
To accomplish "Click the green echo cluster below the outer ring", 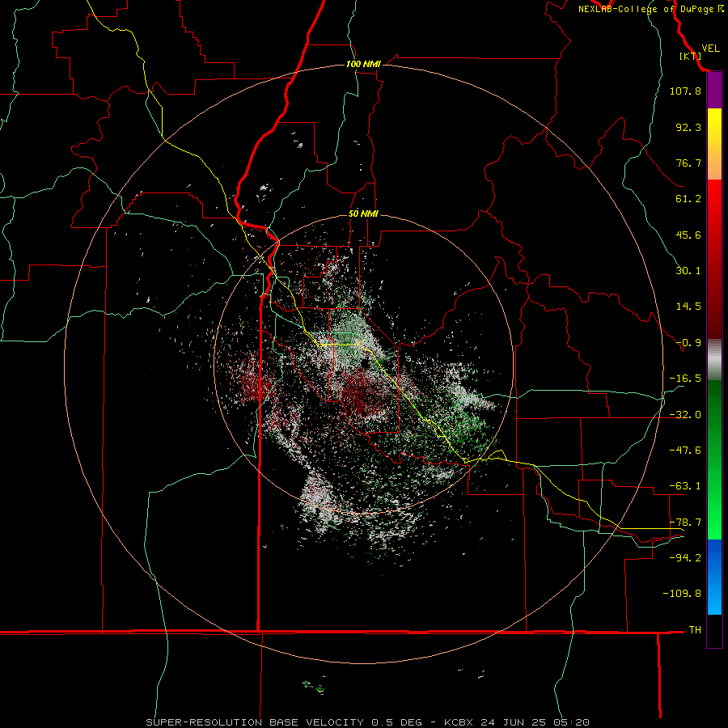I will coord(314,686).
